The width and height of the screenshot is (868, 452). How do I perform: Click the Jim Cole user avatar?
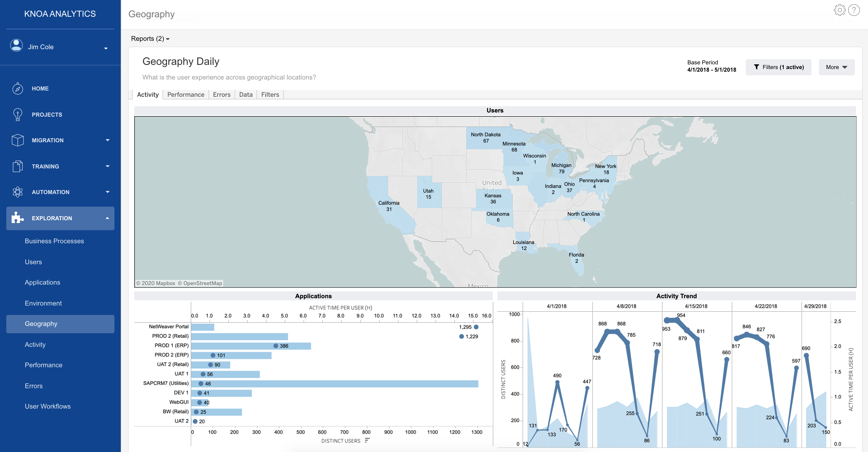point(16,46)
